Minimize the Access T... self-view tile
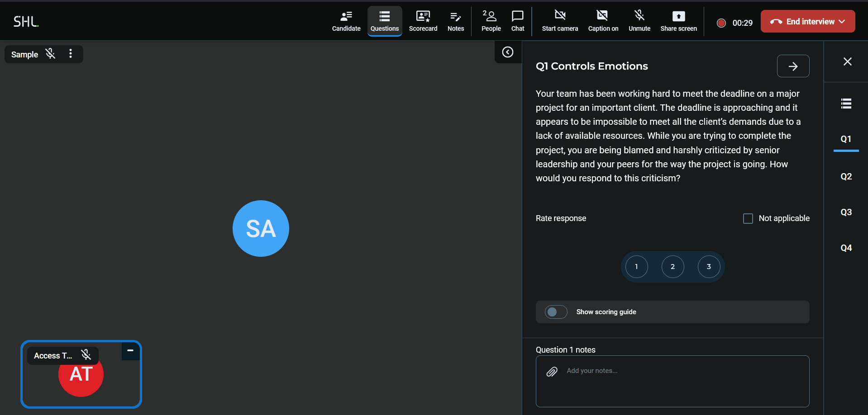 click(x=130, y=351)
